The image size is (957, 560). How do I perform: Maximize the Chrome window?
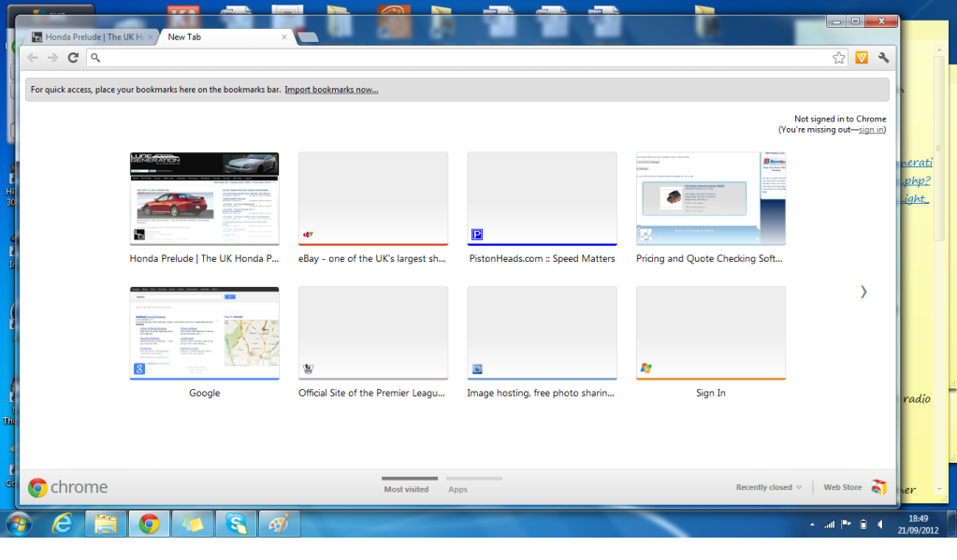(856, 22)
